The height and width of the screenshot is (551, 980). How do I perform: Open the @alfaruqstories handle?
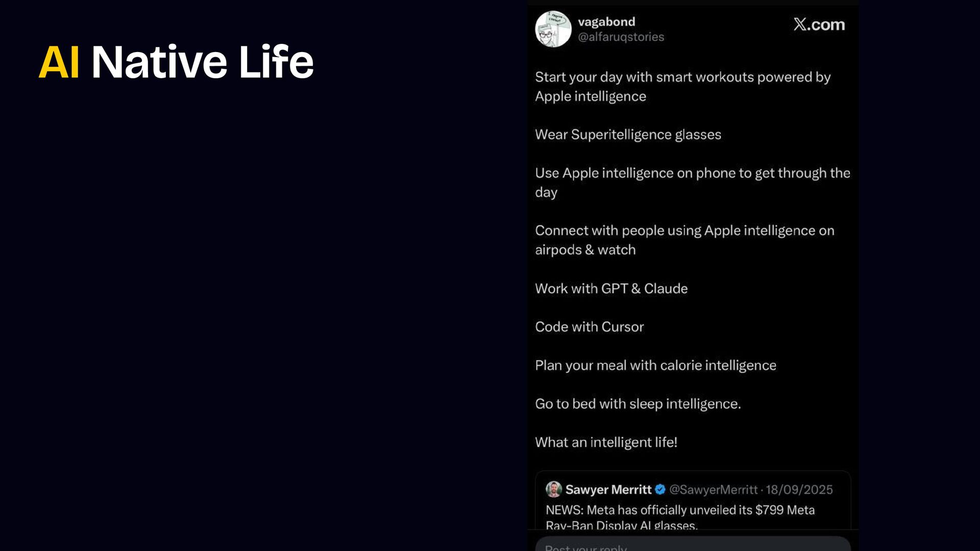tap(621, 37)
